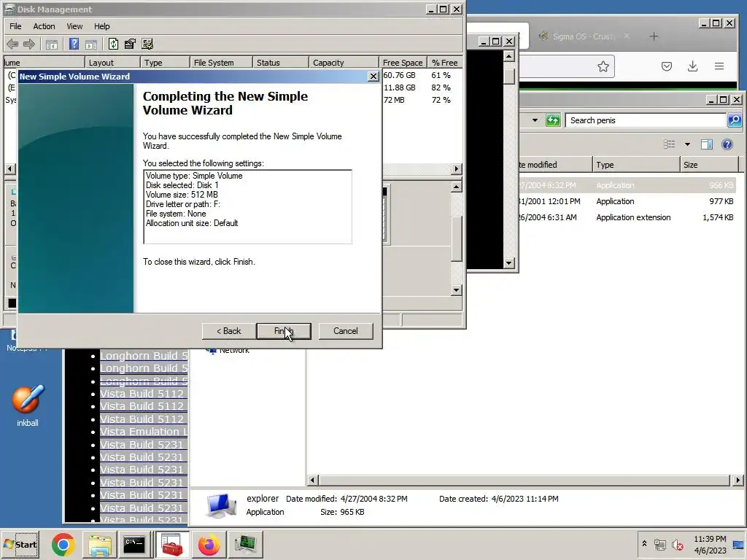Switch to Firefox from the taskbar
The image size is (747, 560).
point(209,545)
